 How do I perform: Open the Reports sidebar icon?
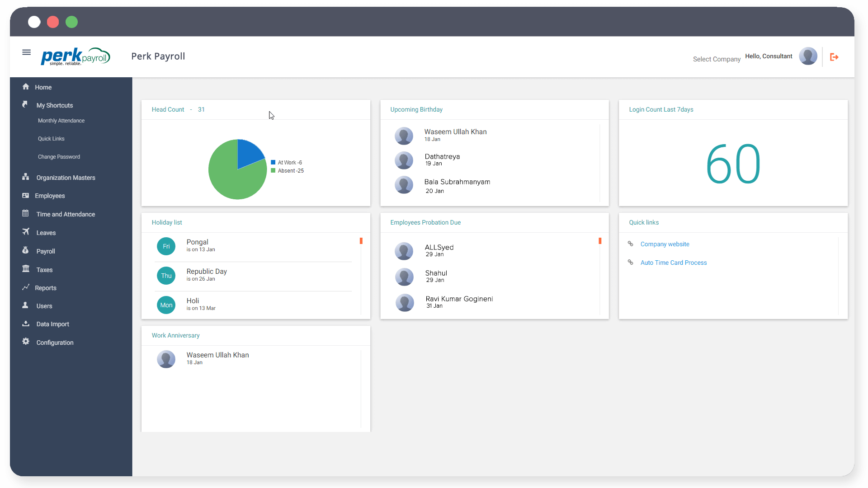[x=25, y=287]
